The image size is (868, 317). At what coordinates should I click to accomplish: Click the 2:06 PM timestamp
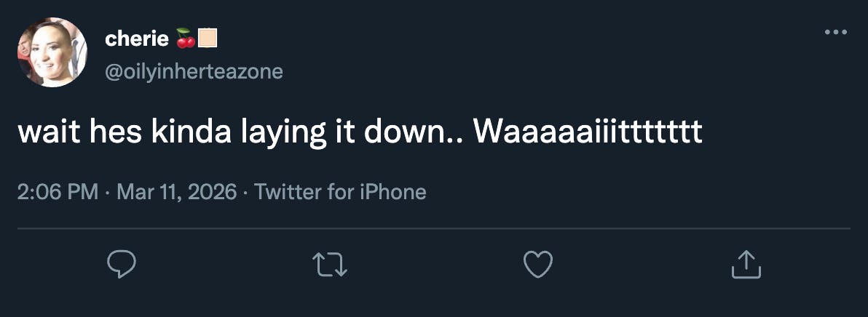click(x=57, y=192)
